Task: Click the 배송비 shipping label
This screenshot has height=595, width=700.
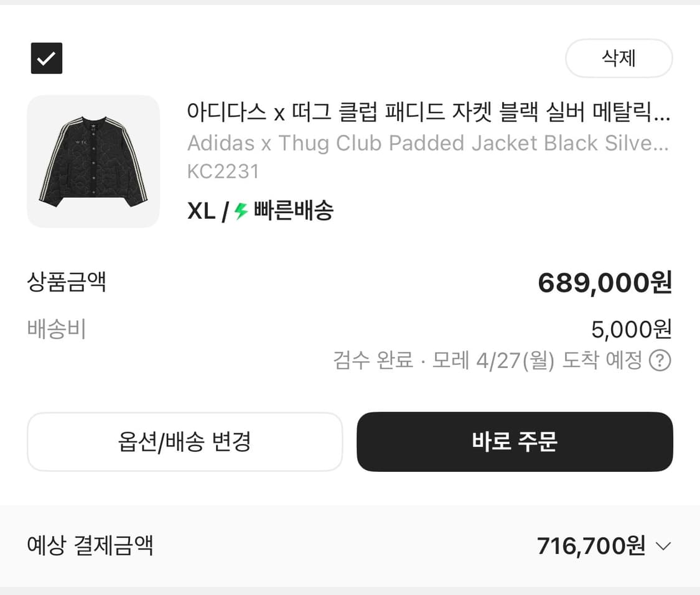Action: pos(57,330)
